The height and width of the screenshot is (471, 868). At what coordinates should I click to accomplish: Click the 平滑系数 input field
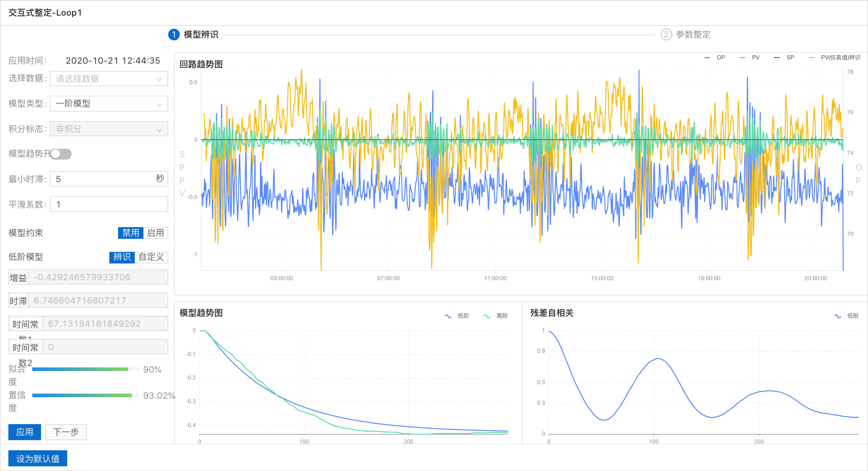109,204
